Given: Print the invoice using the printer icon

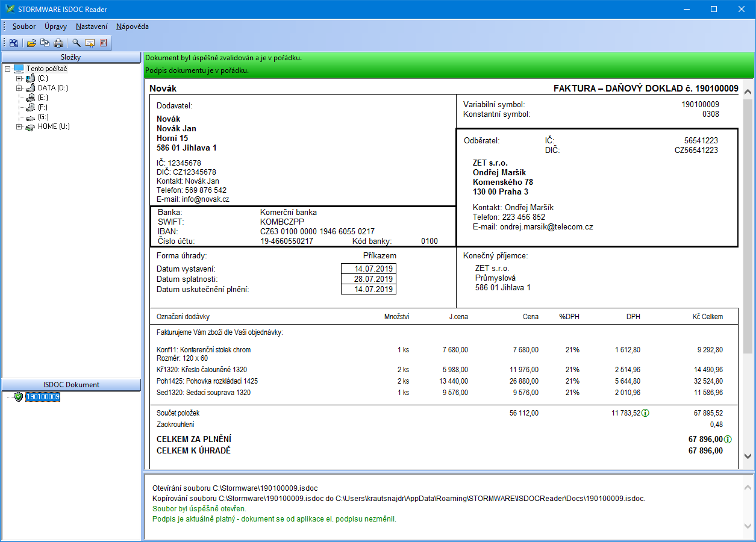Looking at the screenshot, I should [x=58, y=43].
